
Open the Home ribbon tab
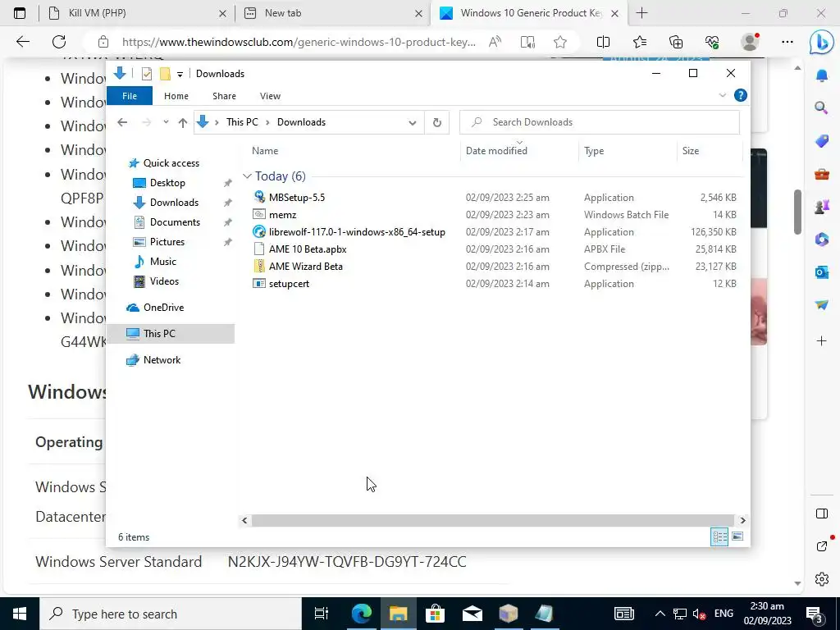pos(176,96)
